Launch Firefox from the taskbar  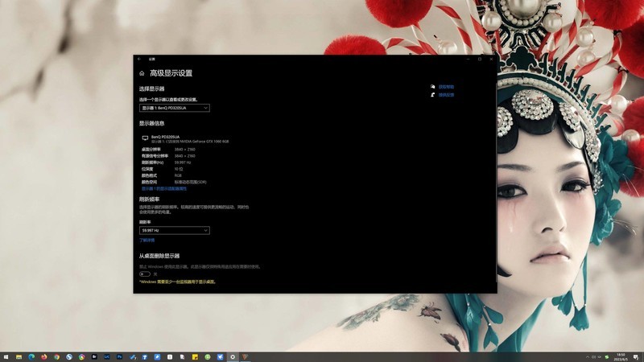(44, 357)
